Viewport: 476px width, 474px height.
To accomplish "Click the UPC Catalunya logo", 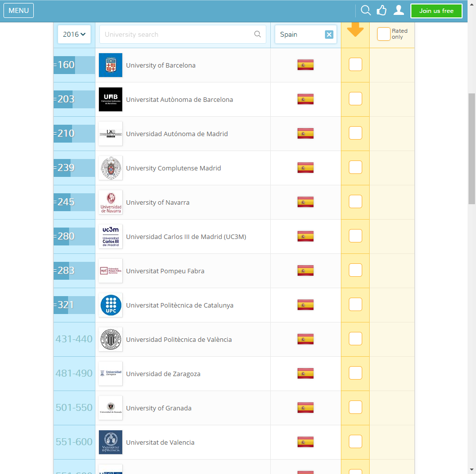I will 110,305.
